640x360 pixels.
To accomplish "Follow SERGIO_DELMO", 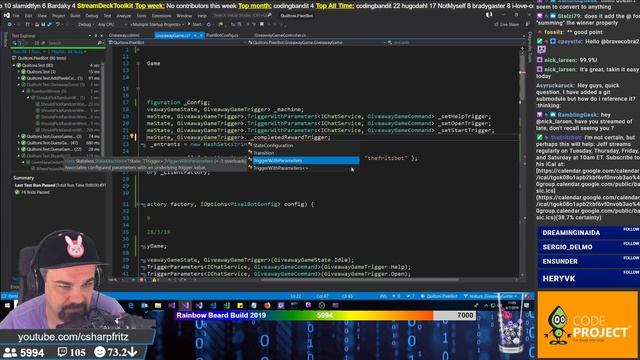I will [631, 244].
